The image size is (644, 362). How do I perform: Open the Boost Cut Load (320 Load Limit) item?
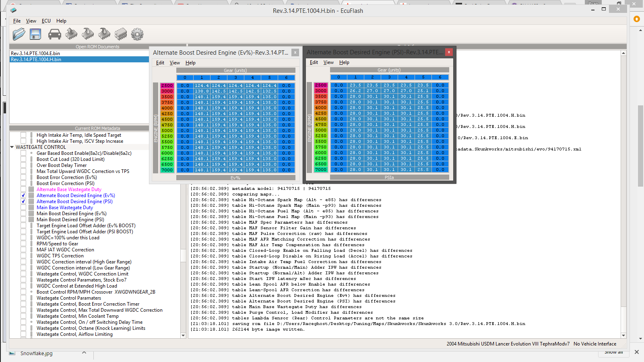(x=70, y=159)
